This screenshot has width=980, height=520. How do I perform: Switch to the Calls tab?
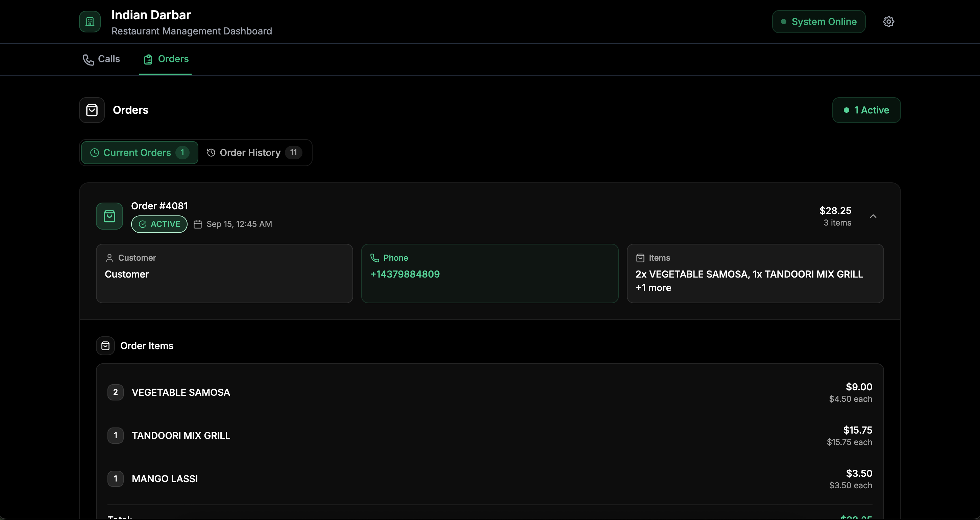[x=101, y=59]
